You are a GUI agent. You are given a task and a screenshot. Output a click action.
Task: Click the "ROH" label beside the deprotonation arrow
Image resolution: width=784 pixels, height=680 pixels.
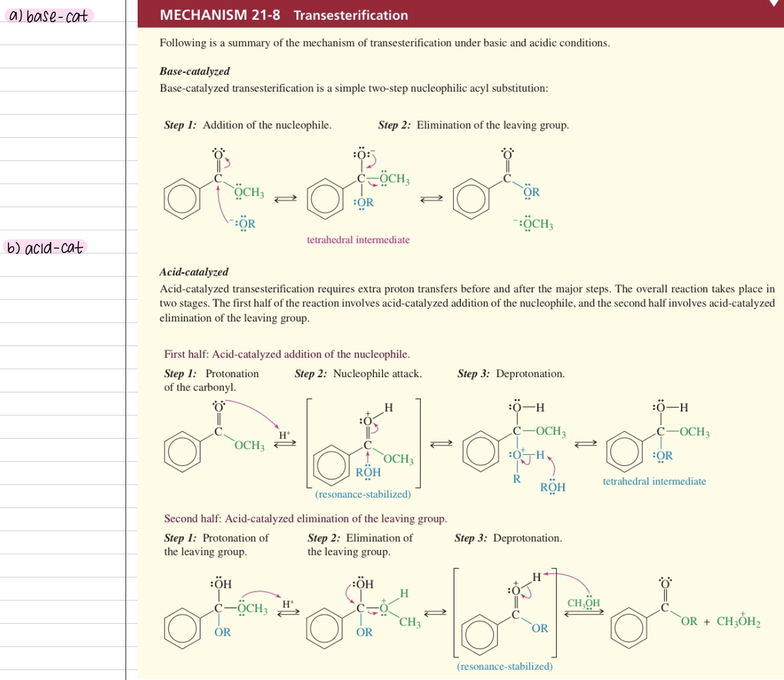click(553, 487)
